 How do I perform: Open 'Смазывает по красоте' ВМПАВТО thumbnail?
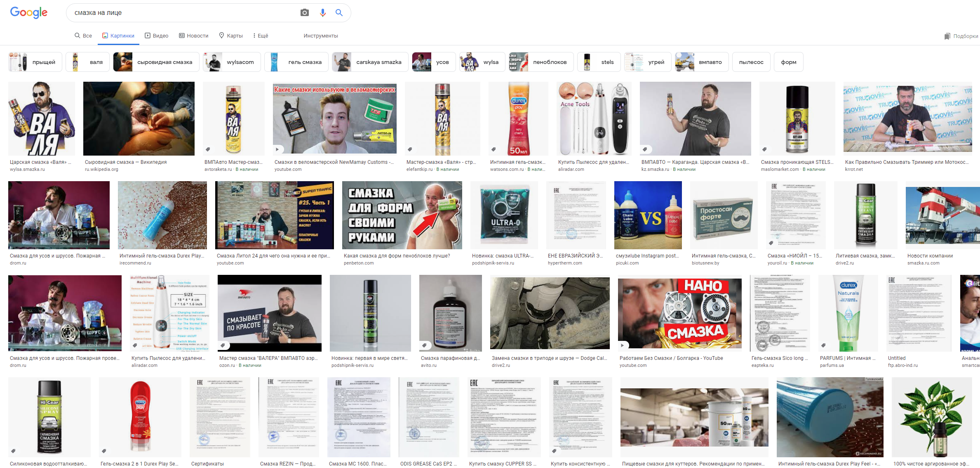click(x=270, y=313)
